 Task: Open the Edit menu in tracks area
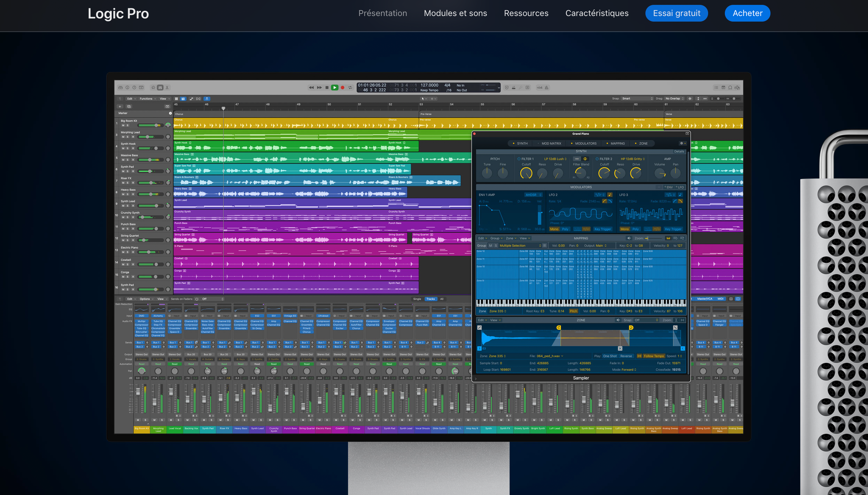coord(131,99)
